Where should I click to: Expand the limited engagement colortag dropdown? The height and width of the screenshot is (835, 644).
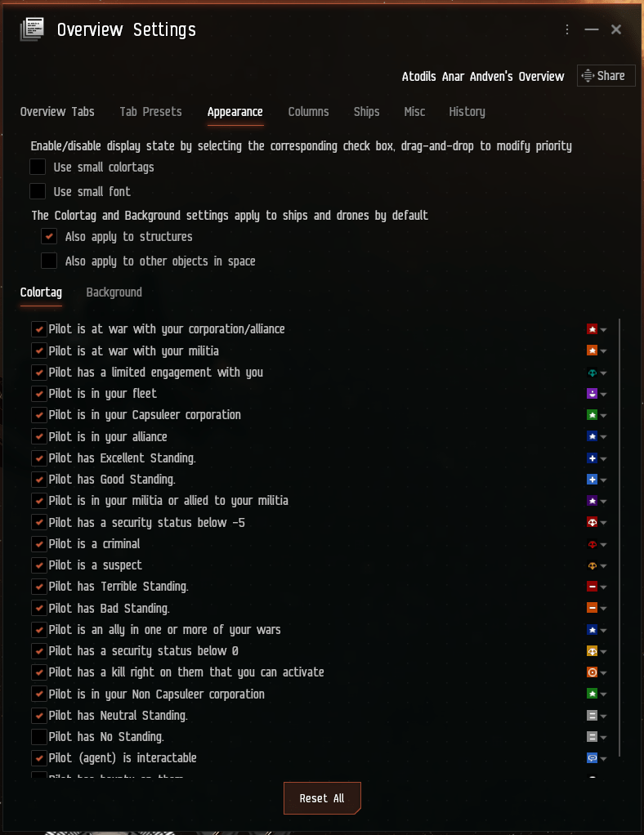[x=602, y=372]
